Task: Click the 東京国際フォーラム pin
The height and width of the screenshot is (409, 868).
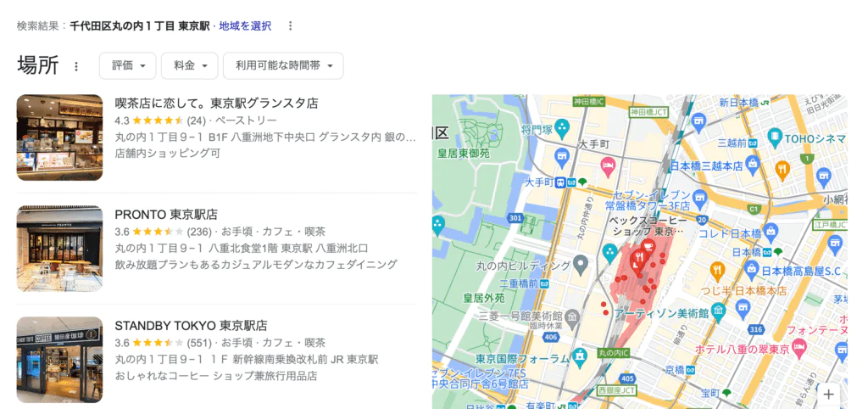Action: 580,356
